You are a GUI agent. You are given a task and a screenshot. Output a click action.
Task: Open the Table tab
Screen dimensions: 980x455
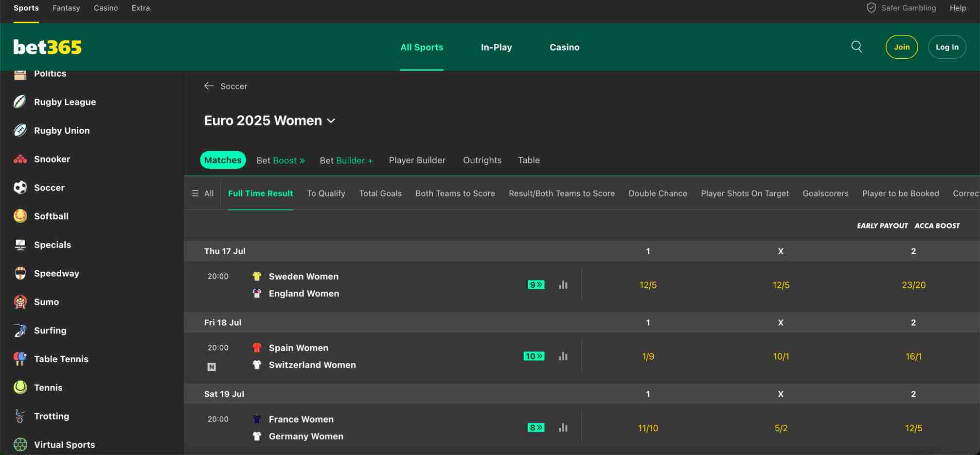(529, 160)
